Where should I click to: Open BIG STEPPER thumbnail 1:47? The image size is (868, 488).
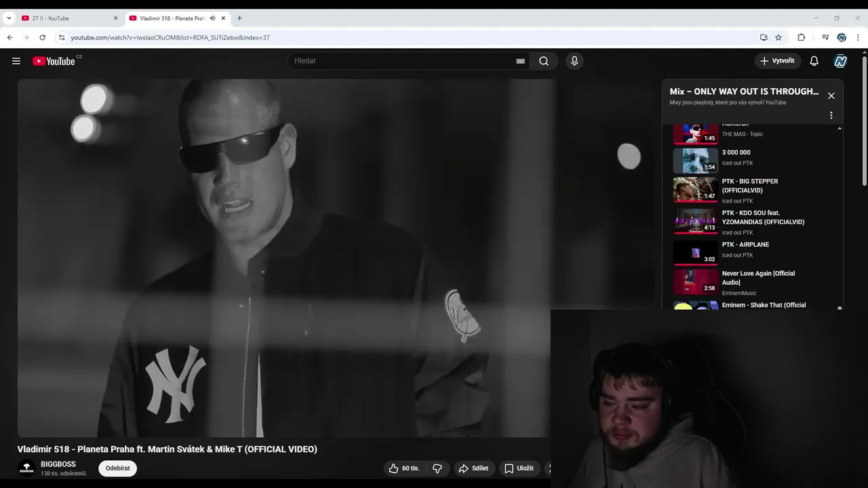click(x=695, y=190)
